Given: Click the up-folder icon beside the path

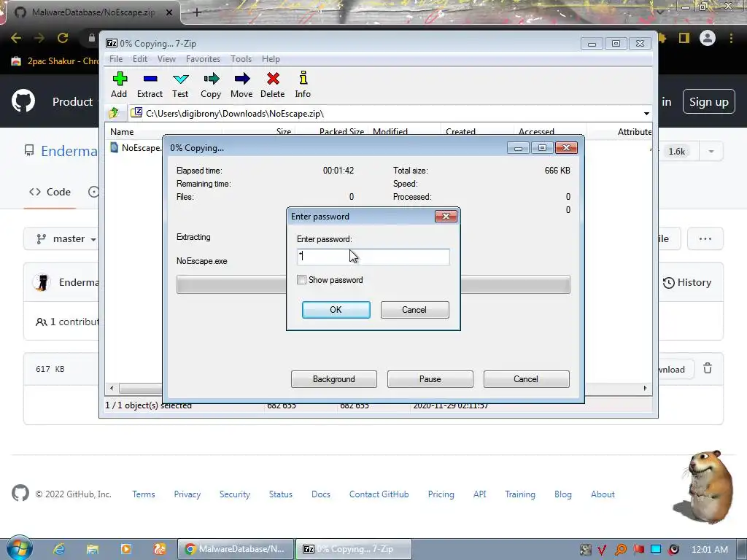Looking at the screenshot, I should (x=114, y=113).
